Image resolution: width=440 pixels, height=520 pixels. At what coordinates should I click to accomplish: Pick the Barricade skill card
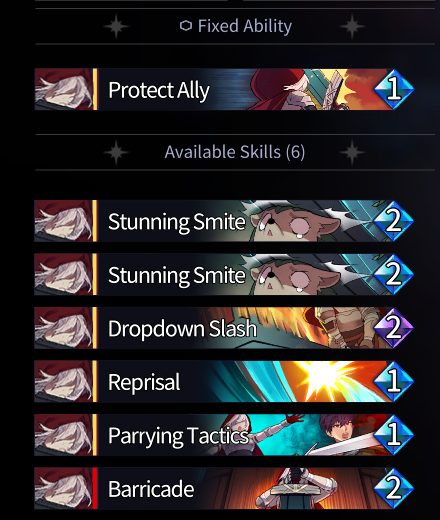pos(224,488)
